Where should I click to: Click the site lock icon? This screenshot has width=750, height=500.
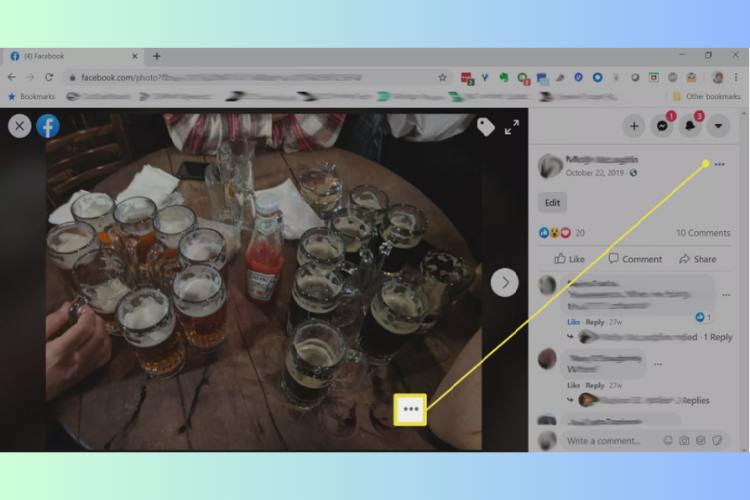(x=72, y=78)
